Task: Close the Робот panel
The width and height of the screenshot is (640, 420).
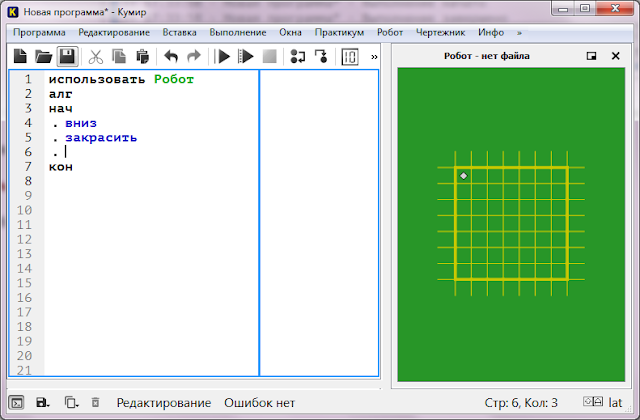Action: tap(616, 56)
